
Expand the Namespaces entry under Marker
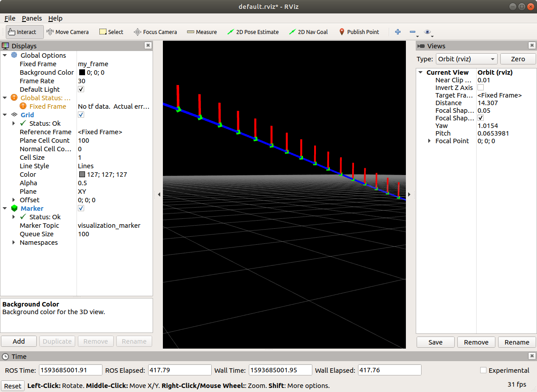tap(13, 242)
